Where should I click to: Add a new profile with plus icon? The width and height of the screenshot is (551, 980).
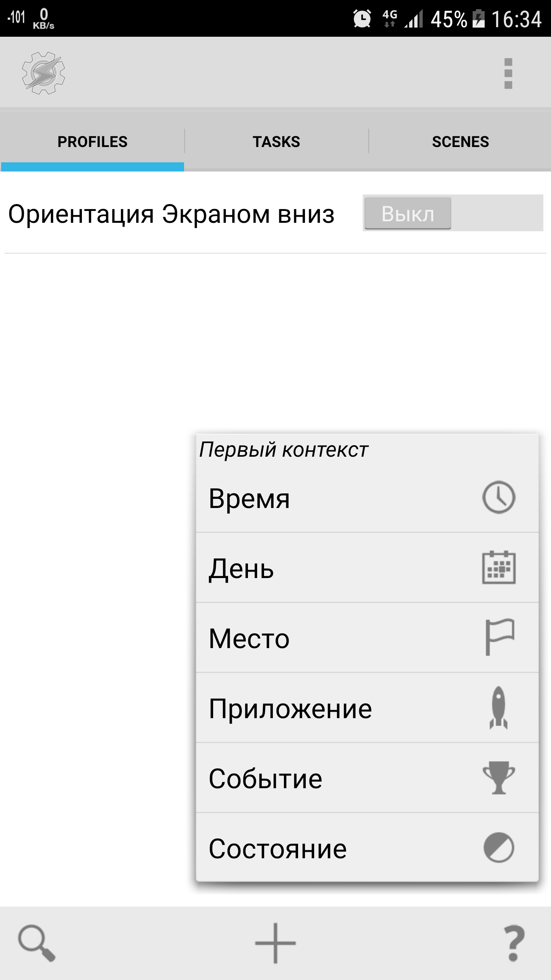point(275,943)
